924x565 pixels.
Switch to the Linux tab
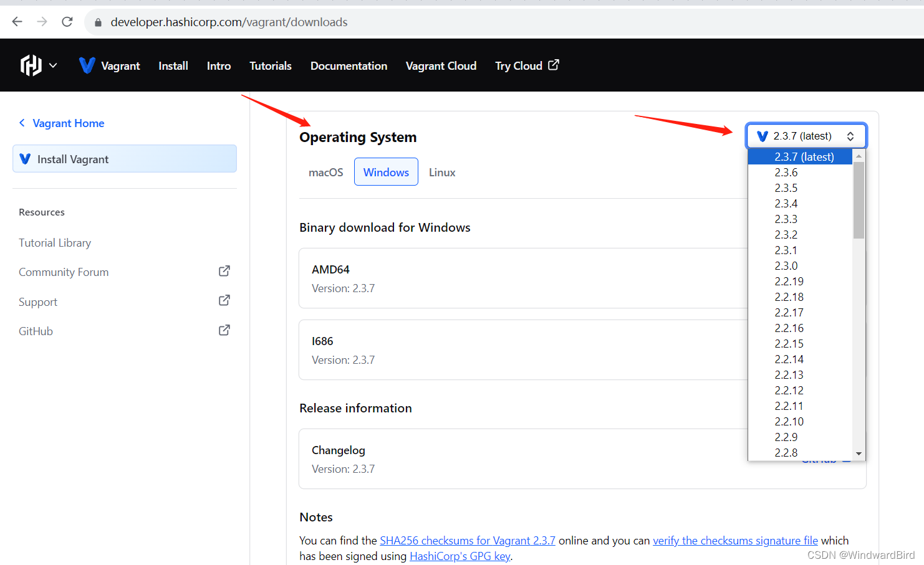pyautogui.click(x=442, y=172)
